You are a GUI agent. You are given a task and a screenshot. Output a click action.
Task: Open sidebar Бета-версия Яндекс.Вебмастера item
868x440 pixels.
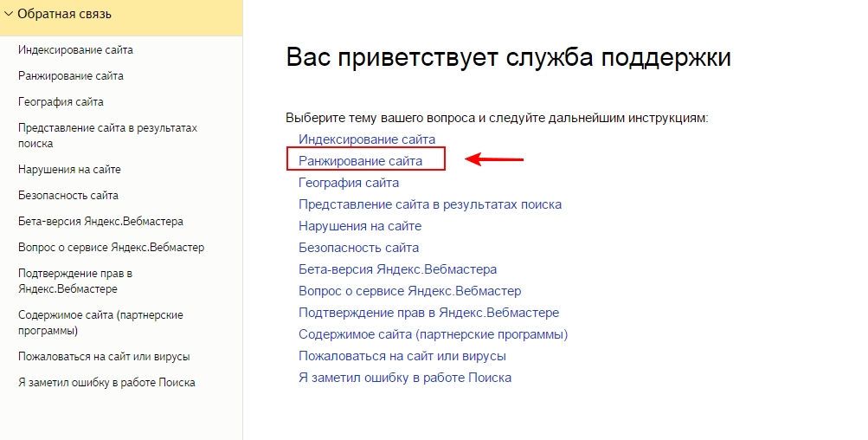100,222
